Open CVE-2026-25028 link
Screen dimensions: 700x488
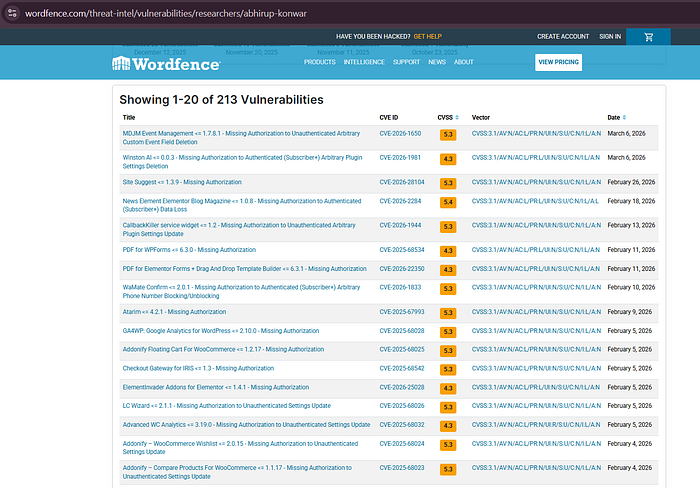[402, 387]
